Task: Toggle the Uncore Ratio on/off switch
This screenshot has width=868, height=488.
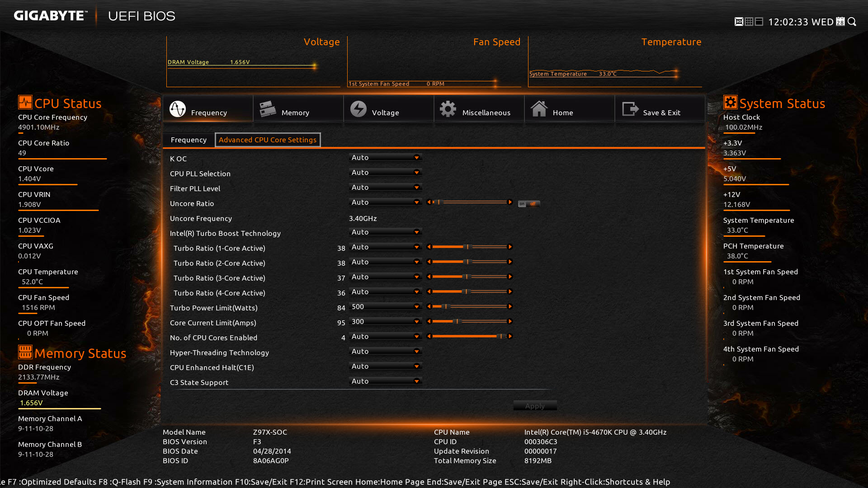Action: (x=528, y=204)
